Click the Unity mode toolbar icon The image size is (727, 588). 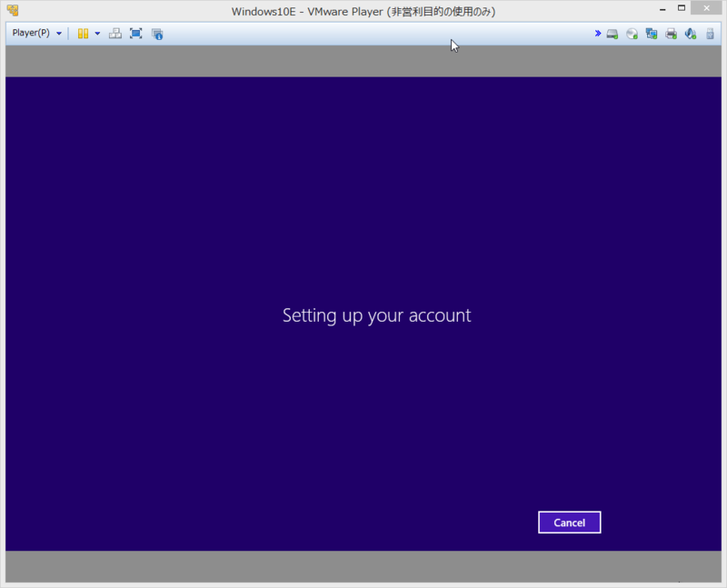click(x=157, y=34)
